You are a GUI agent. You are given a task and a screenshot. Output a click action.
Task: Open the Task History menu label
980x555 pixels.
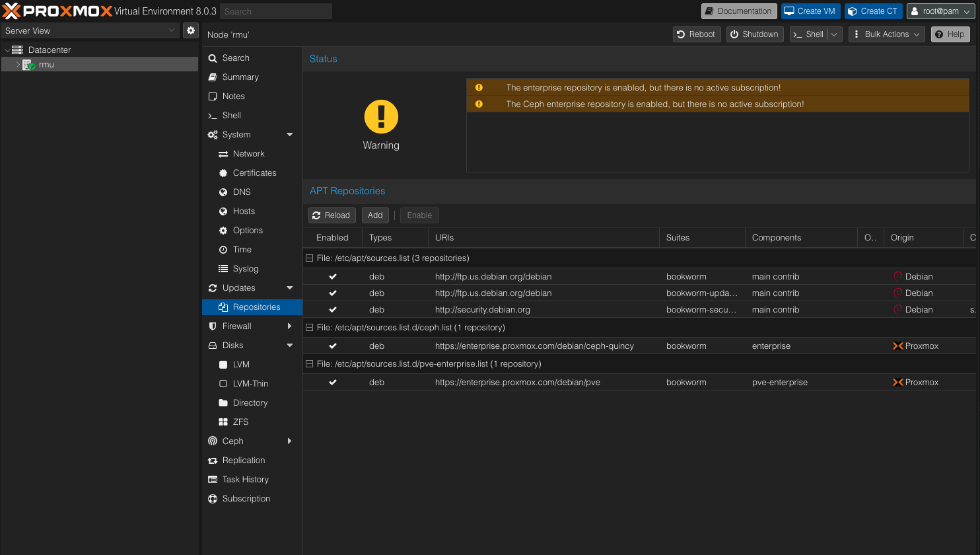click(246, 480)
